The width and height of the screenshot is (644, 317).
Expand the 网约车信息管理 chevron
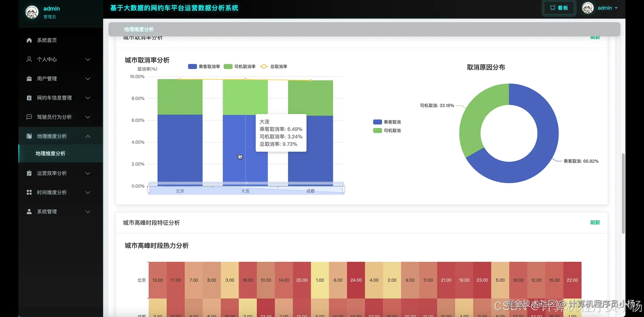pyautogui.click(x=88, y=98)
